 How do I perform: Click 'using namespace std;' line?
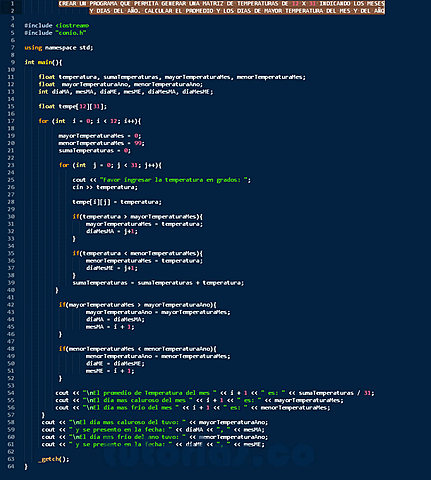(x=59, y=48)
